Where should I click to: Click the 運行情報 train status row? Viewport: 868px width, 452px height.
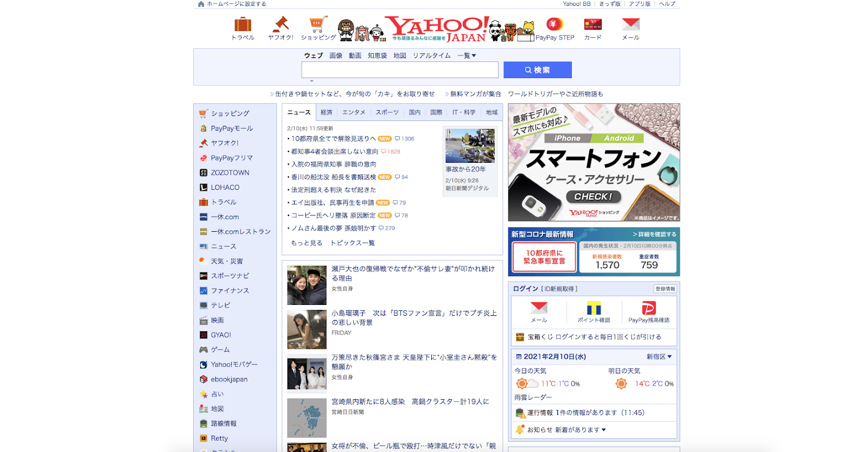pos(595,412)
